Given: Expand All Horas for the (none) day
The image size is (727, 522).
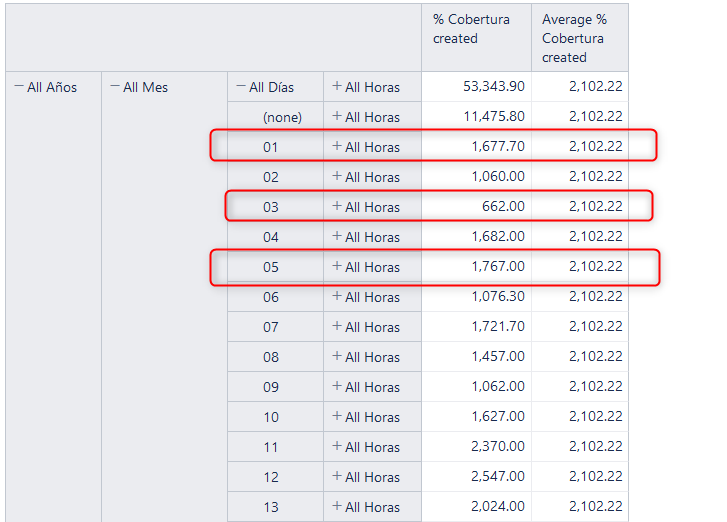Looking at the screenshot, I should tap(337, 116).
